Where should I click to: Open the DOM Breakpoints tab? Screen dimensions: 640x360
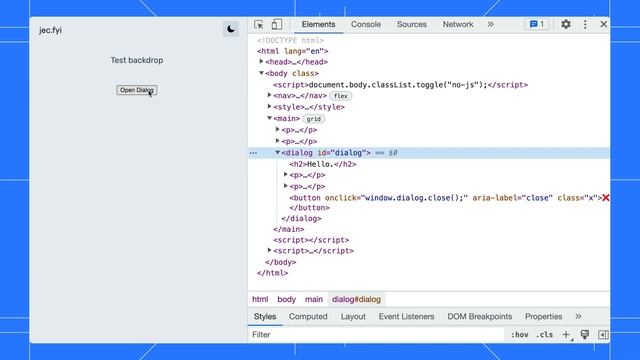click(x=480, y=317)
